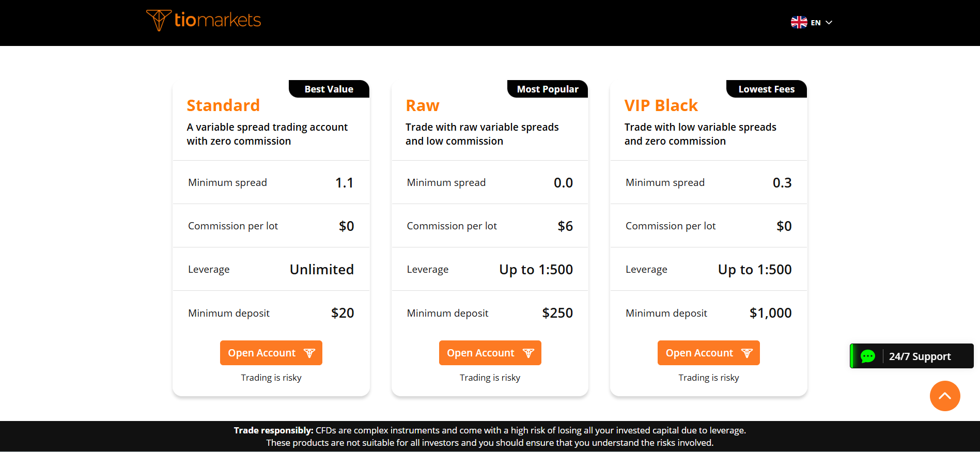Select the Raw plan title heading
Screen dimensions: 980x452
pyautogui.click(x=422, y=105)
